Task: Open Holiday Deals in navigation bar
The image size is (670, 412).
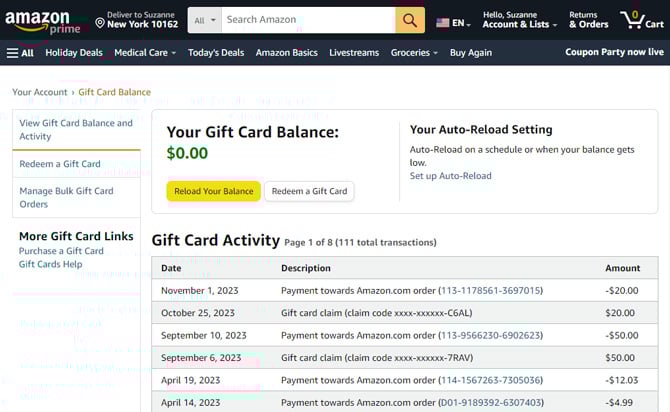Action: tap(74, 53)
